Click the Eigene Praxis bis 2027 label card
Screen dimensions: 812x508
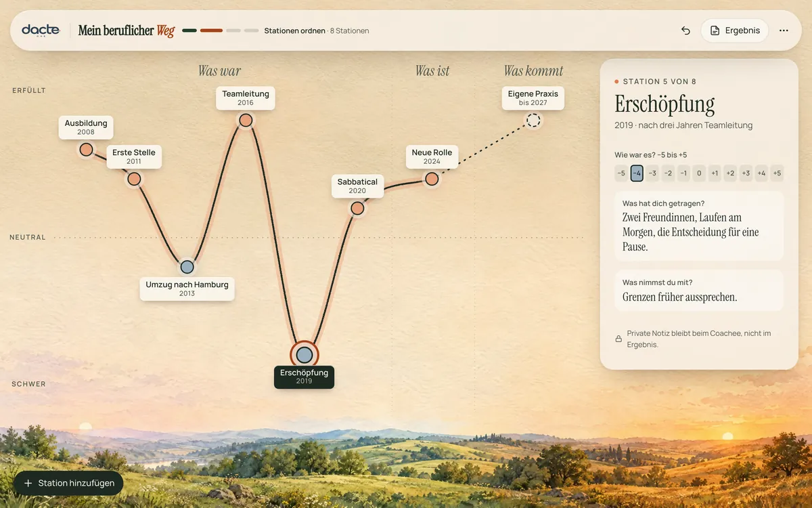pos(533,98)
